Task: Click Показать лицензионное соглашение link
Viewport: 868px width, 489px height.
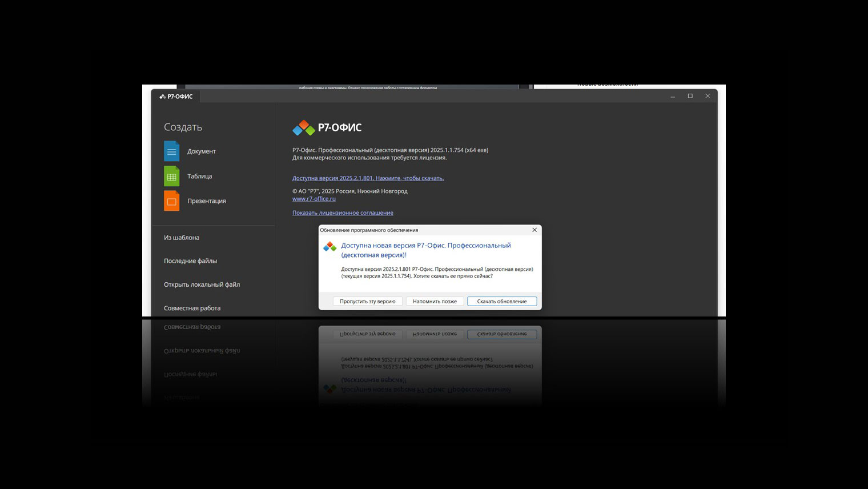Action: coord(343,213)
